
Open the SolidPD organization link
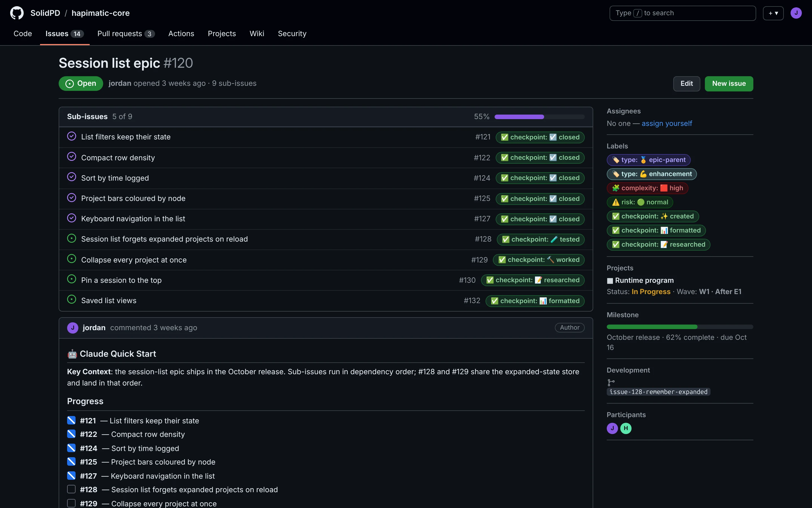click(x=45, y=13)
